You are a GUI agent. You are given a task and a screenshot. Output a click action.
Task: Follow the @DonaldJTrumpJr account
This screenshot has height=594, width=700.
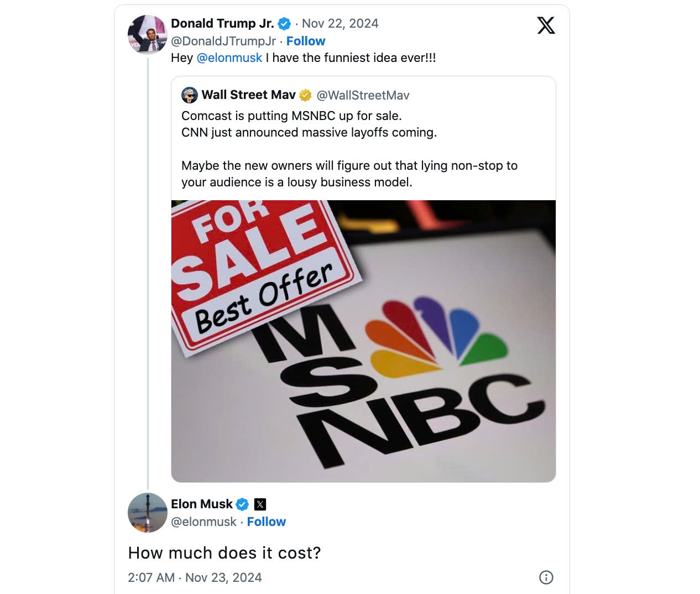[306, 41]
